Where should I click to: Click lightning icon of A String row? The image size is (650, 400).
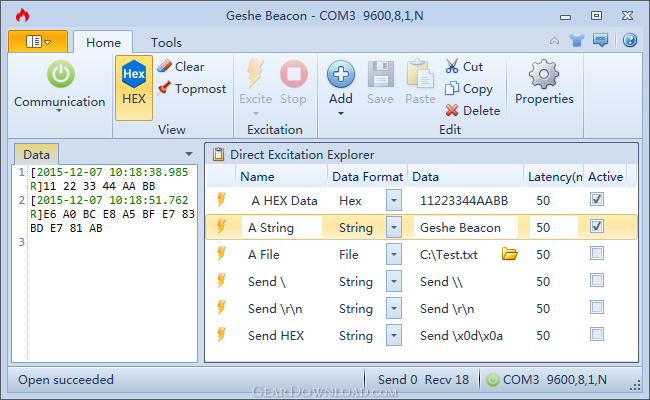click(x=222, y=226)
